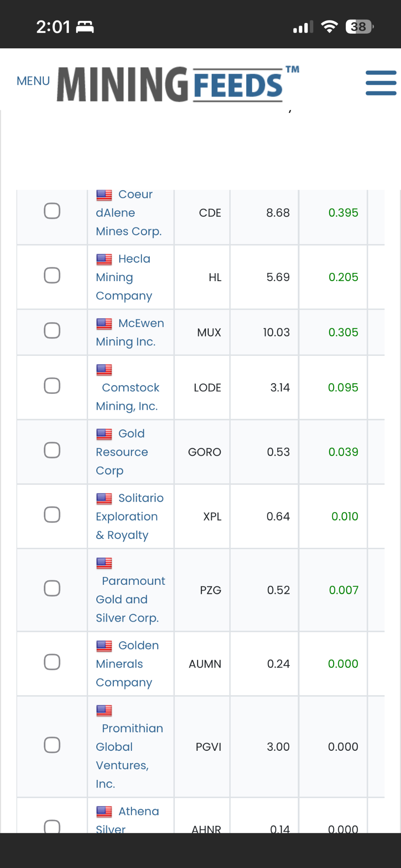Tick the Promithian Global Ventures checkbox
Image resolution: width=401 pixels, height=868 pixels.
coord(52,745)
